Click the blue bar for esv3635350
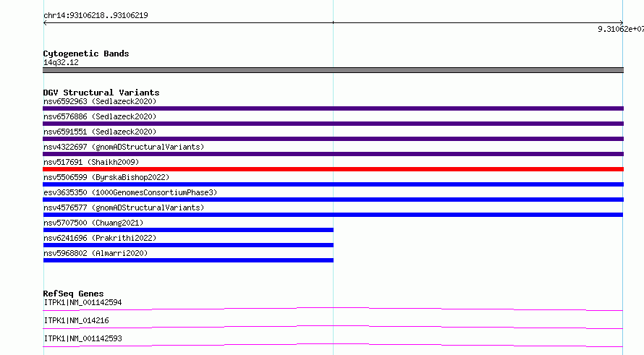Screen dimensions: 644x355 (333, 200)
